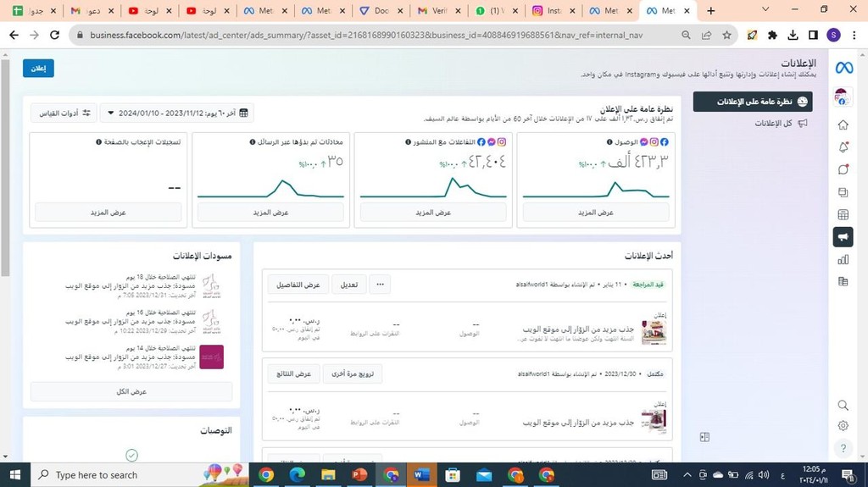Click the share page icon in address bar
The width and height of the screenshot is (868, 487).
[706, 35]
